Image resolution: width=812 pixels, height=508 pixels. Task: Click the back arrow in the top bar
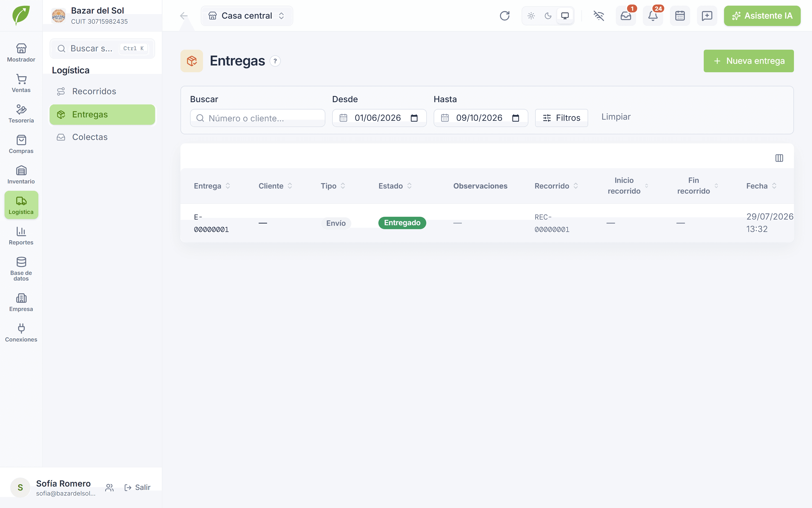184,16
